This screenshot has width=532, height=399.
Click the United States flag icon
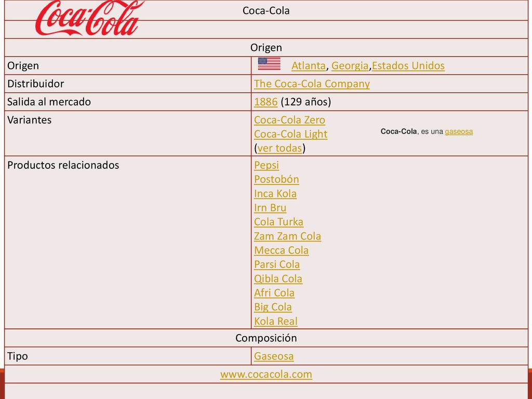(x=269, y=64)
